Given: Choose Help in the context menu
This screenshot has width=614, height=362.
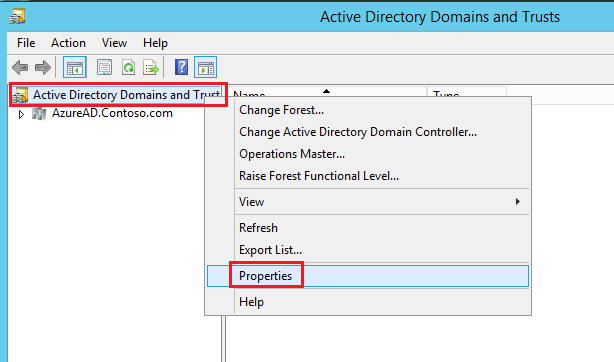Looking at the screenshot, I should [x=368, y=302].
